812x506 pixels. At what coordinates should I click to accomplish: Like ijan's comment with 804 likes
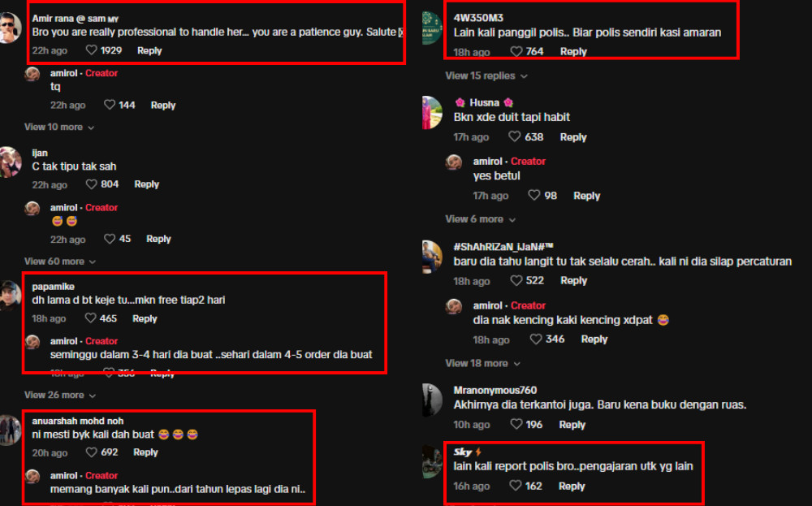91,184
